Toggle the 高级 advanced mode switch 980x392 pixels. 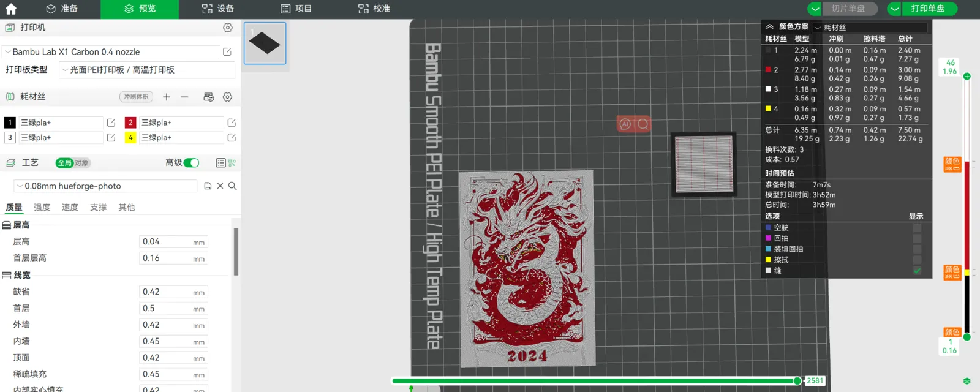click(192, 163)
